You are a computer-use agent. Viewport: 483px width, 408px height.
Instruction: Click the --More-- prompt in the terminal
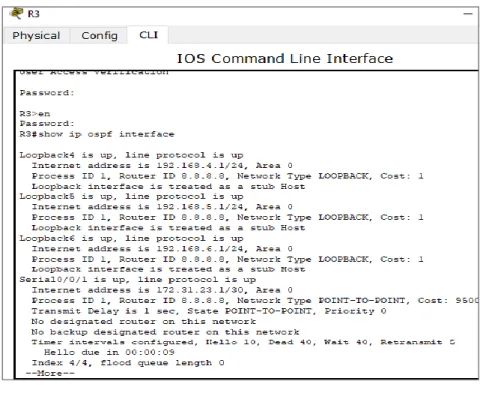coord(50,373)
